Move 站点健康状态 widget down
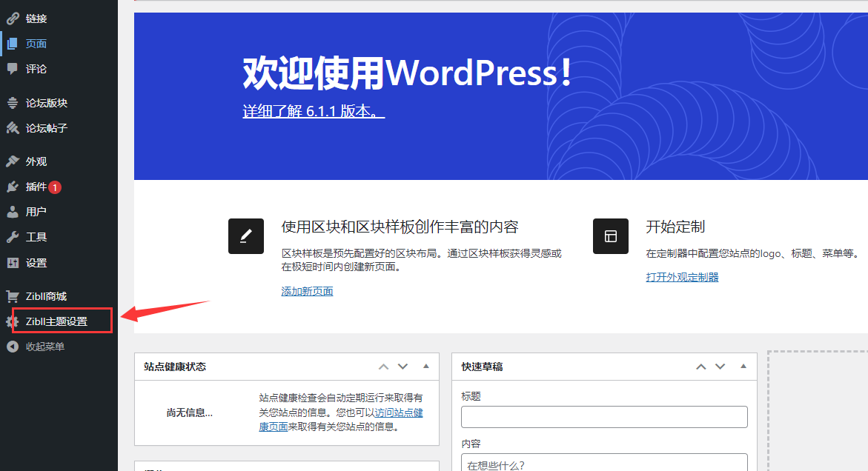Image resolution: width=868 pixels, height=471 pixels. [x=403, y=367]
